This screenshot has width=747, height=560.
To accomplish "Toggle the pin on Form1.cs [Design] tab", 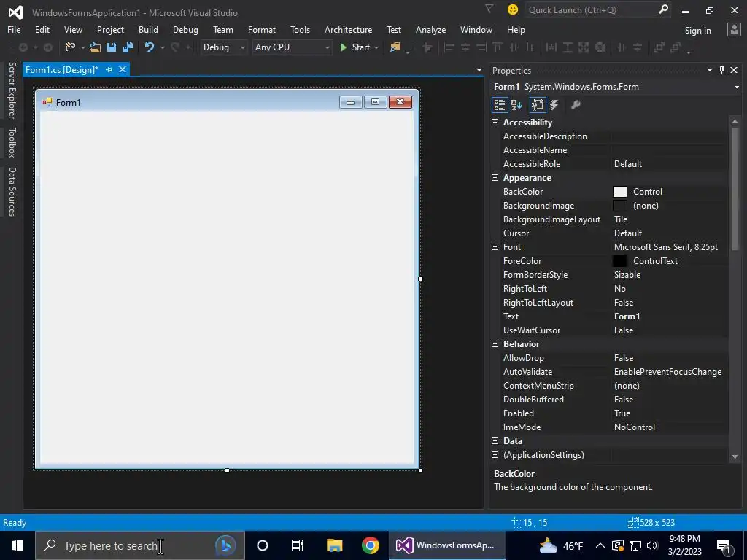I will 109,69.
